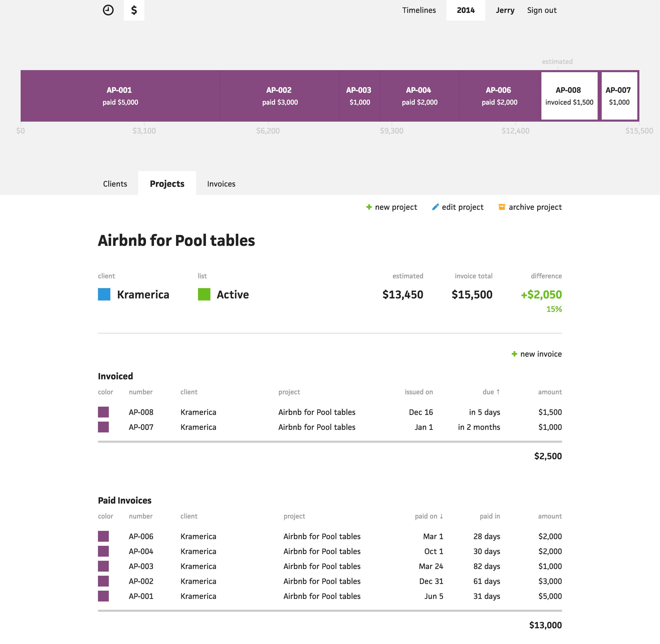Open invoice AP-008 in the Invoiced table

[141, 412]
